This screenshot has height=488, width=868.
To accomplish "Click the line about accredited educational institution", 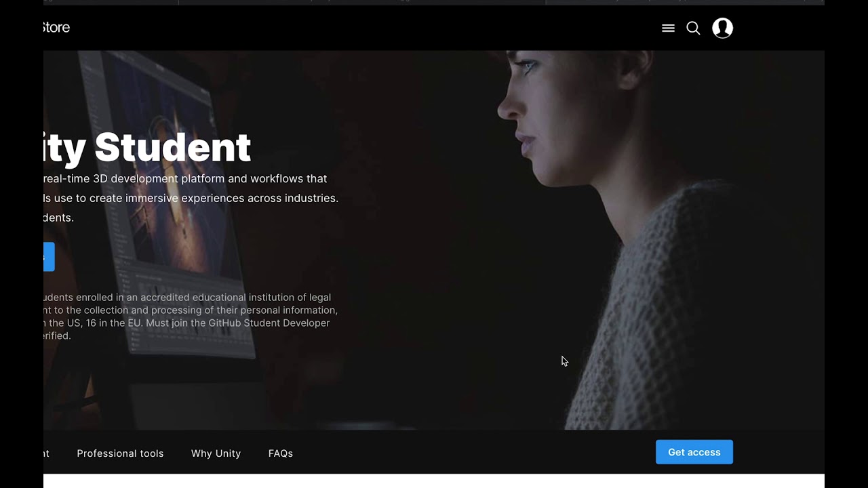I will [x=187, y=298].
